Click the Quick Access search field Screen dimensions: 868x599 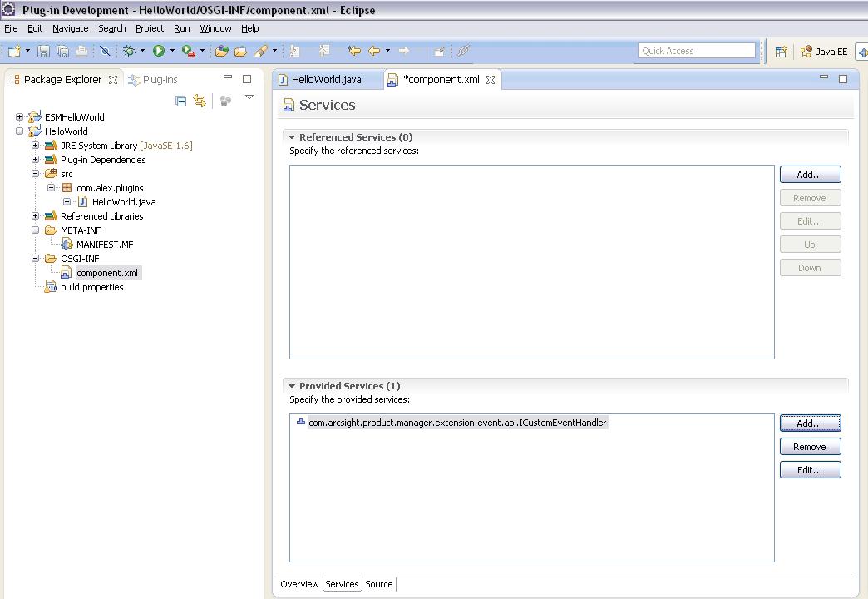697,51
